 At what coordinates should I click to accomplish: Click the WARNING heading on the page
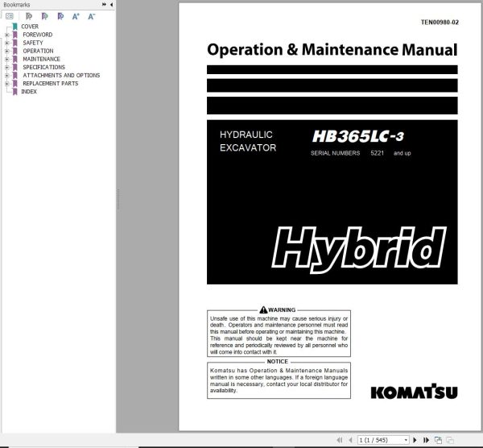278,310
